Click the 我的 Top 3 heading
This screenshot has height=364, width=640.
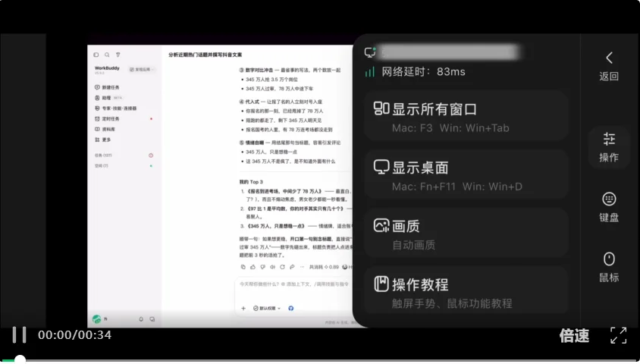[251, 182]
